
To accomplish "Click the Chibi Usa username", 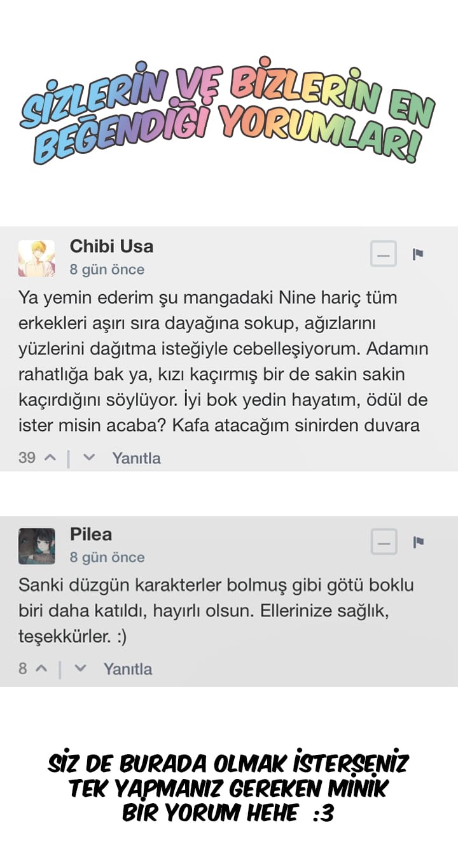I will (x=111, y=246).
